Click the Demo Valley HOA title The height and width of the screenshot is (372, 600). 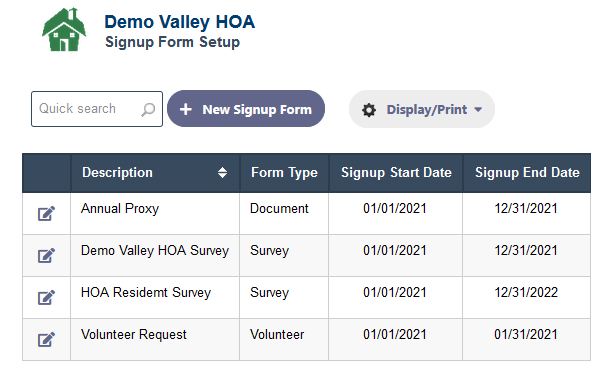pos(179,22)
